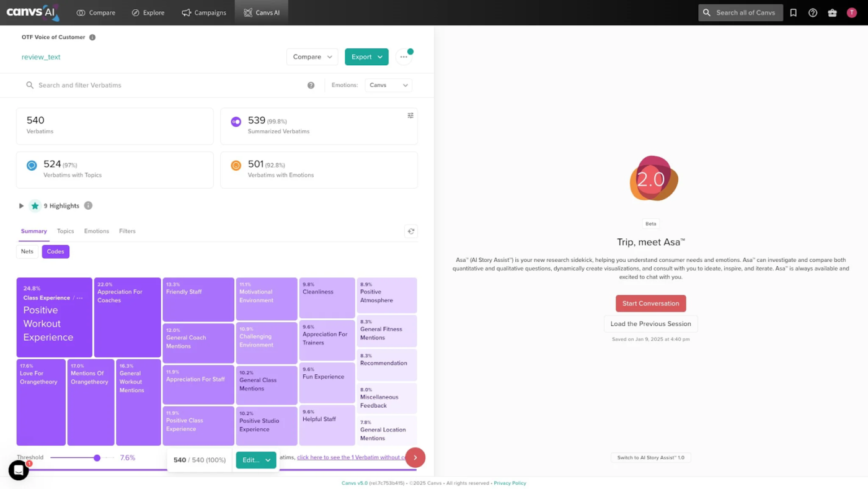Image resolution: width=868 pixels, height=489 pixels.
Task: Select the Mentions Of Orangetheory tile
Action: pyautogui.click(x=91, y=402)
